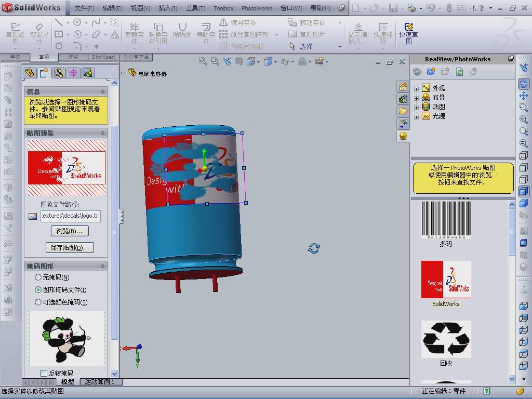This screenshot has height=399, width=532.
Task: Click the Sketch Picture tool
Action: point(307,34)
